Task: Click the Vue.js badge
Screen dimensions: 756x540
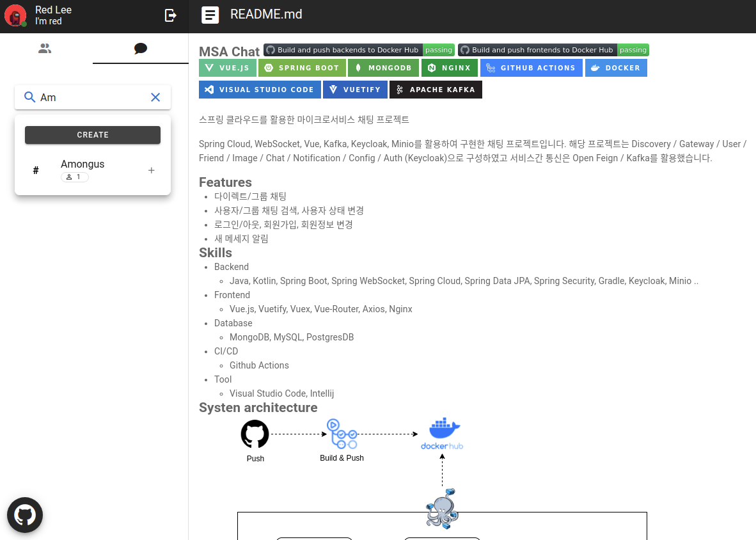Action: click(228, 68)
